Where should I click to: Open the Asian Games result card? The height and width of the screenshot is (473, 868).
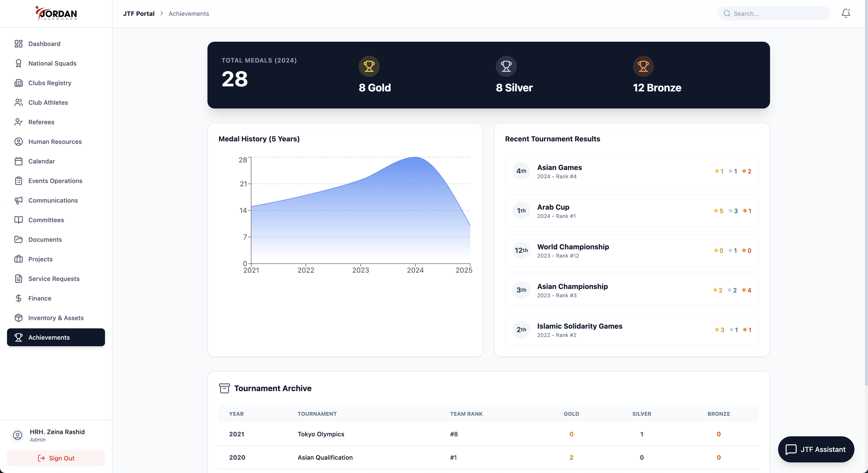point(631,171)
